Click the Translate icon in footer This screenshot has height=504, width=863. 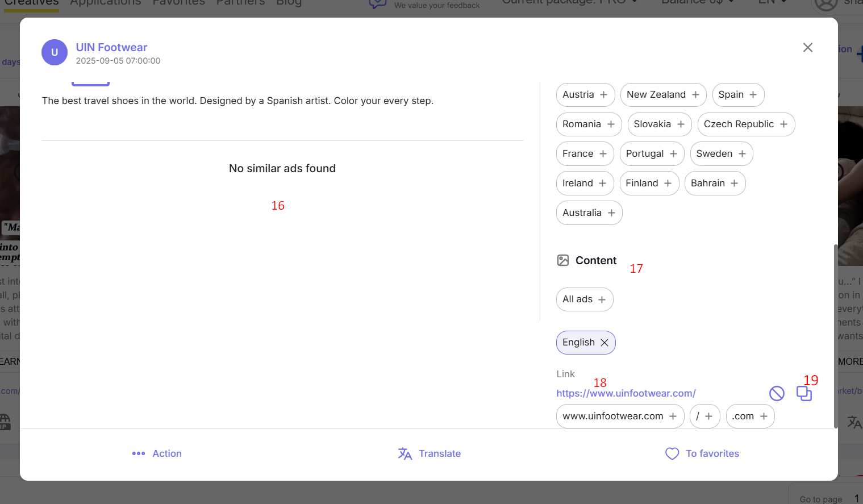pos(405,453)
